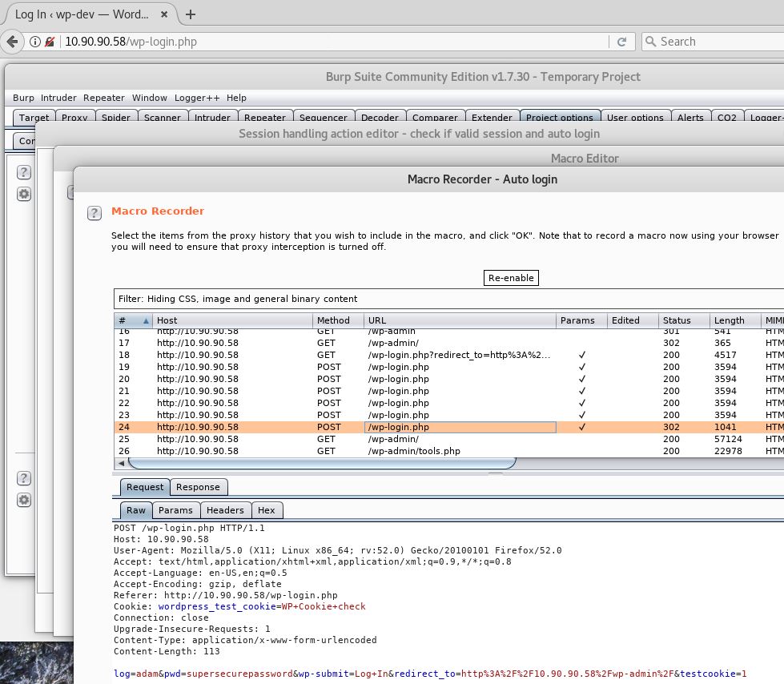Open the Intruder menu in menu bar
The width and height of the screenshot is (784, 684).
58,98
